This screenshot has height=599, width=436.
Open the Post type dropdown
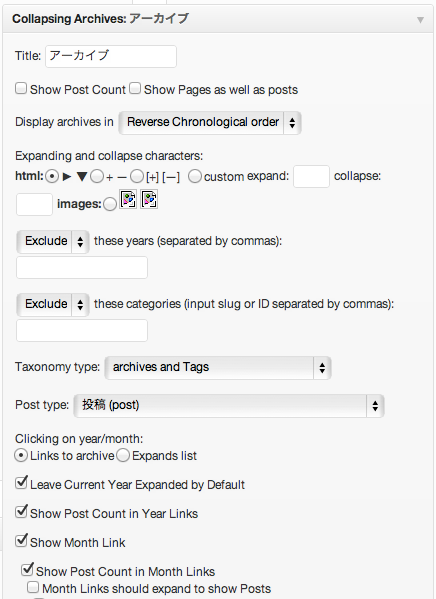click(x=229, y=406)
